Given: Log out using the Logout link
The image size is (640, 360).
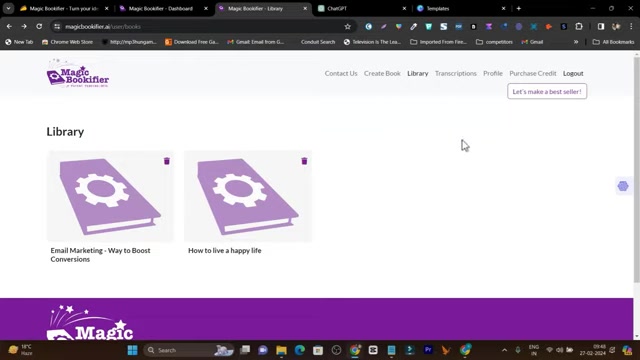Looking at the screenshot, I should pos(573,73).
